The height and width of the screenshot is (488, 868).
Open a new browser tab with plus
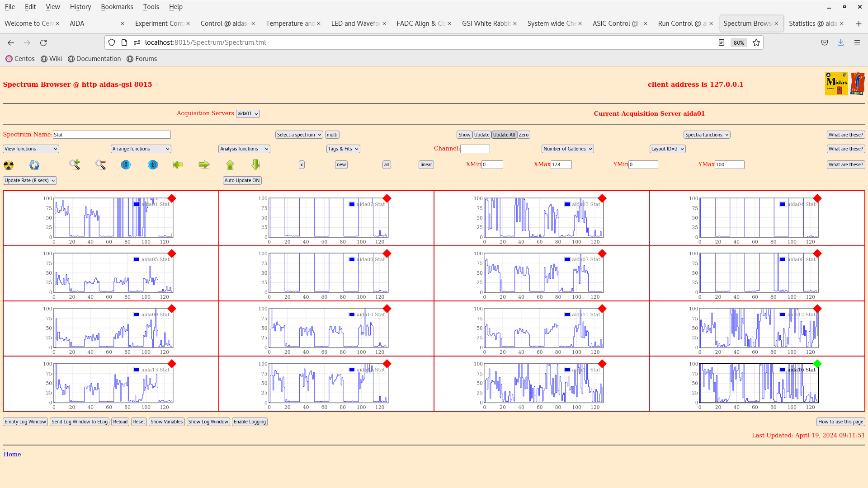(x=859, y=23)
